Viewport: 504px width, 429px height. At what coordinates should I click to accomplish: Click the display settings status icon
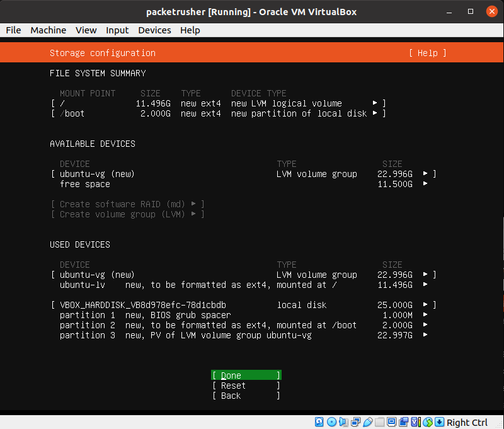coord(391,422)
